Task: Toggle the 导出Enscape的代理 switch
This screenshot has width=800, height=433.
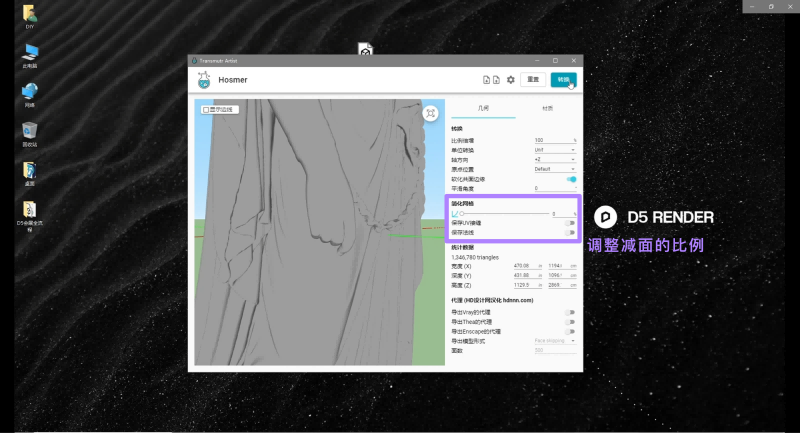Action: (x=571, y=331)
